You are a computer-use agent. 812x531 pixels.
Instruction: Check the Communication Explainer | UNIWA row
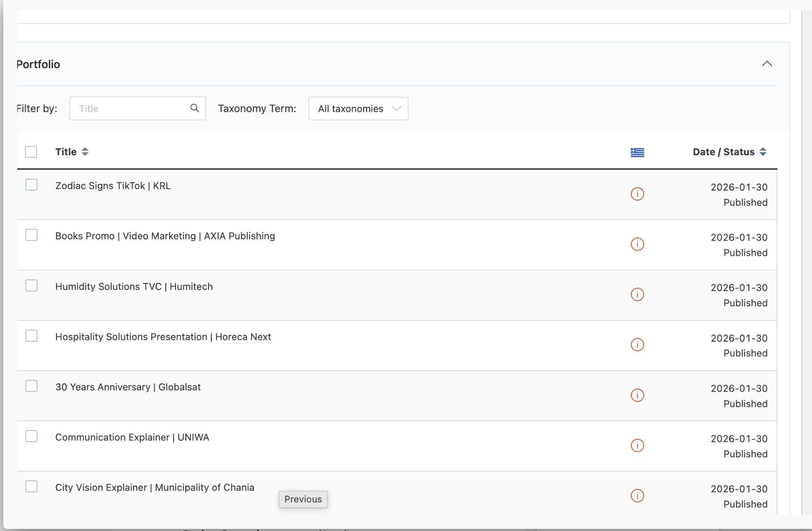point(32,436)
